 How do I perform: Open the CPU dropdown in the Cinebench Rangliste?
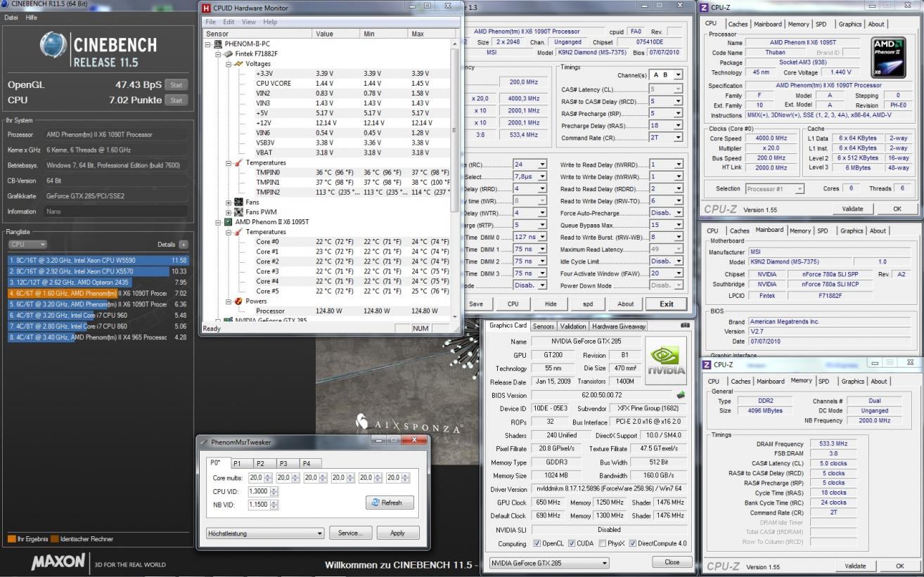point(27,245)
